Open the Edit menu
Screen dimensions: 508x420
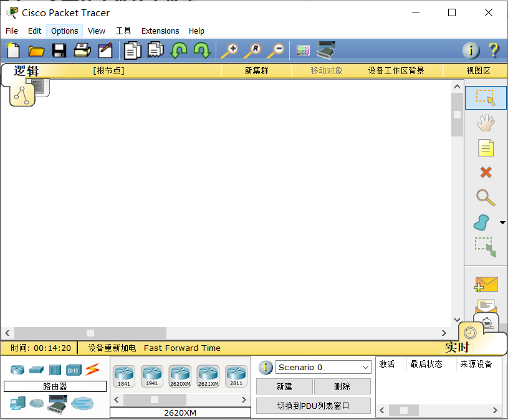(x=34, y=31)
